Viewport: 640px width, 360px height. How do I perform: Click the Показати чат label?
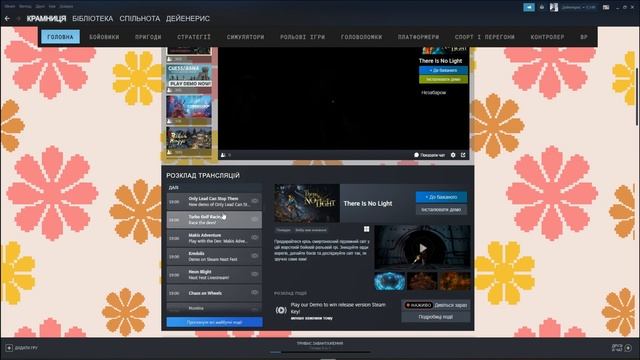[432, 155]
